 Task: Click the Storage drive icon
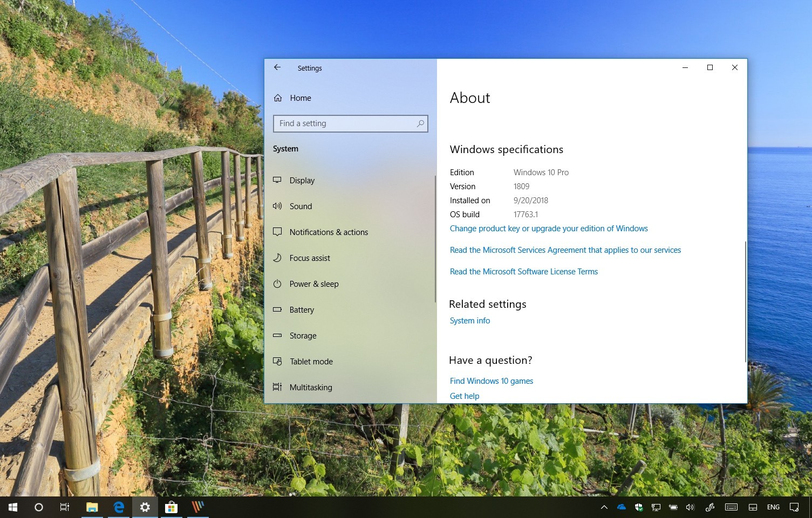coord(277,335)
